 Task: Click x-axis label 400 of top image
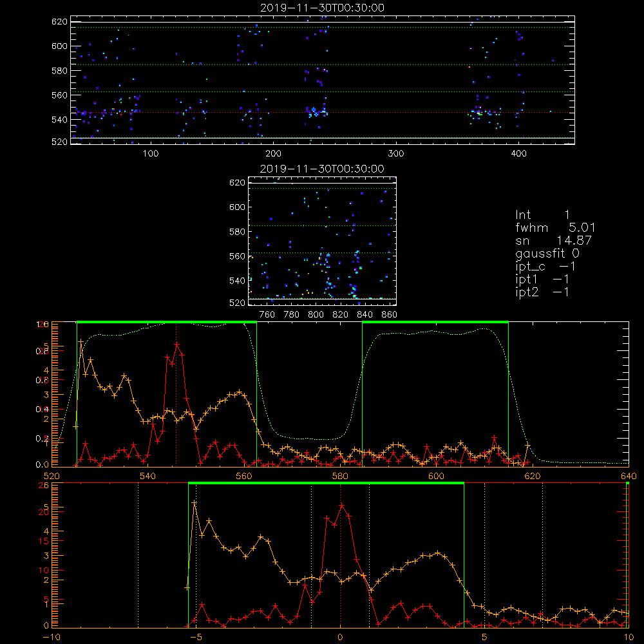(x=518, y=154)
